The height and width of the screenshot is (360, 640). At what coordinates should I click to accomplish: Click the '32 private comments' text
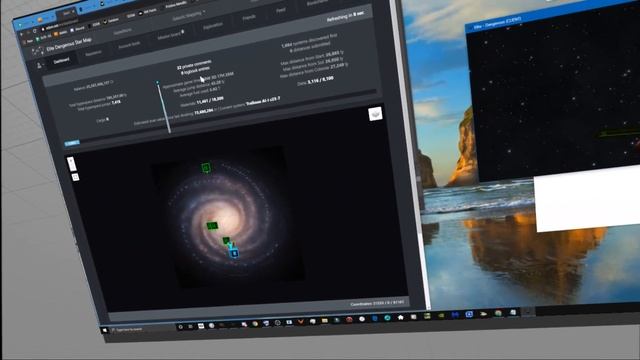pyautogui.click(x=194, y=64)
